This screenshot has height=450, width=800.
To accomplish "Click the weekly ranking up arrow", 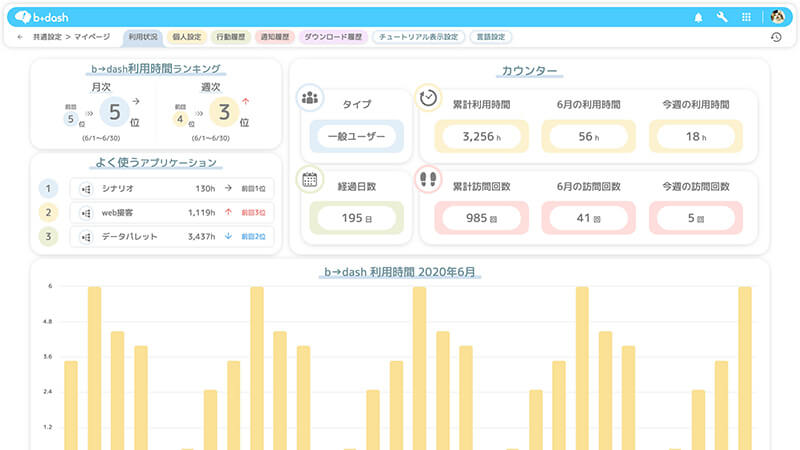I will [x=245, y=101].
